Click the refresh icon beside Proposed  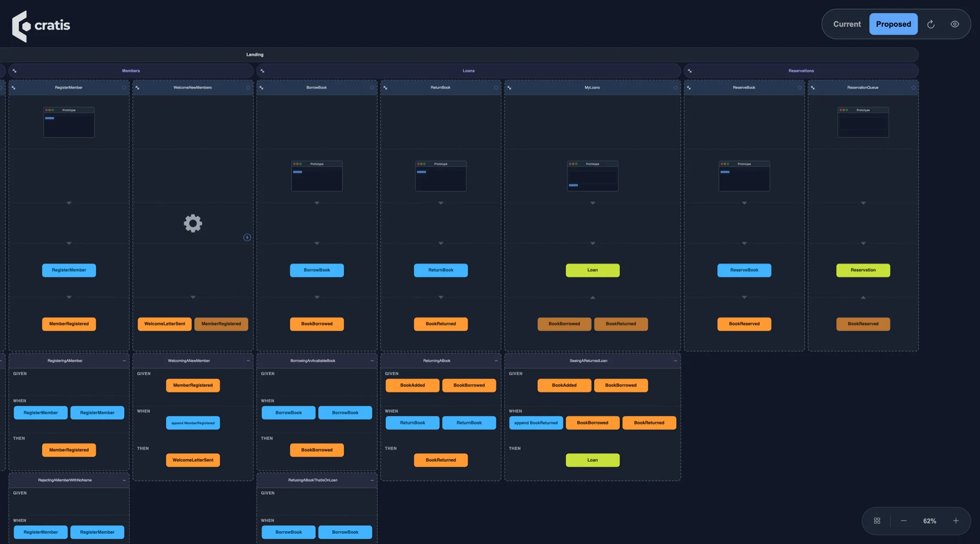click(x=931, y=24)
